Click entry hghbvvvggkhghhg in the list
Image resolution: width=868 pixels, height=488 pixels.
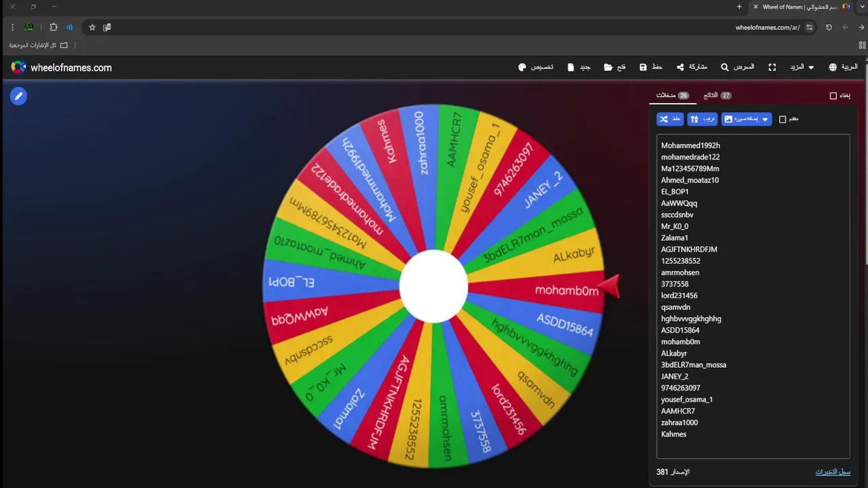coord(691,319)
